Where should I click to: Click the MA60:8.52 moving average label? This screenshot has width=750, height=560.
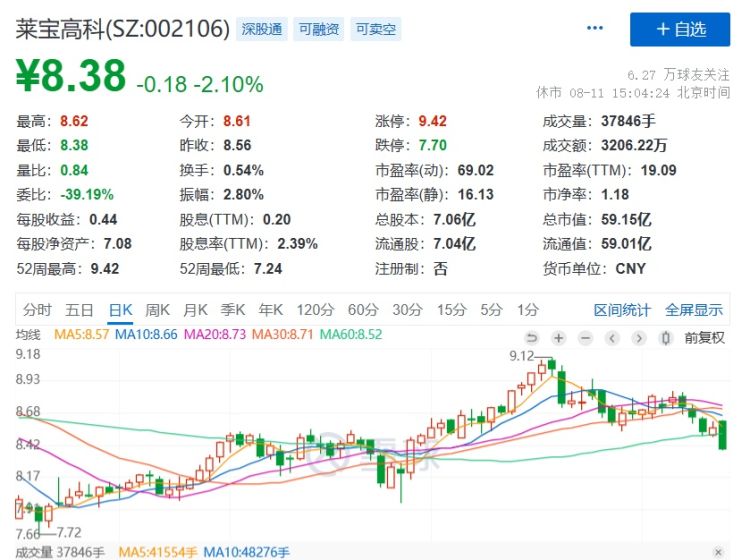351,334
